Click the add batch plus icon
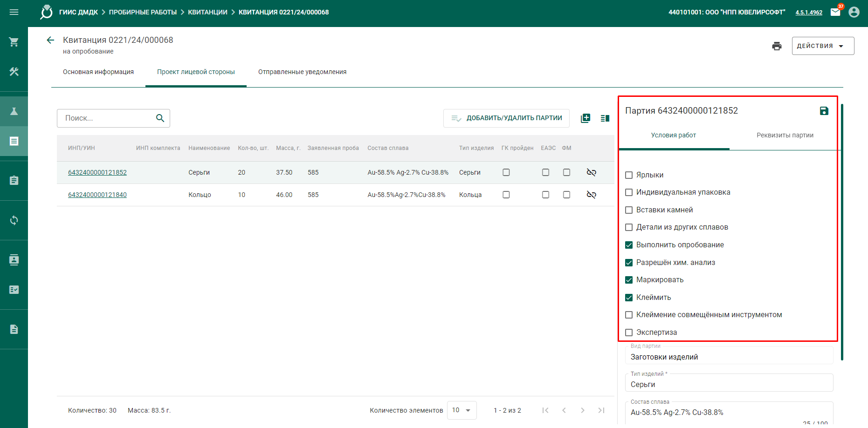This screenshot has height=428, width=868. click(586, 118)
